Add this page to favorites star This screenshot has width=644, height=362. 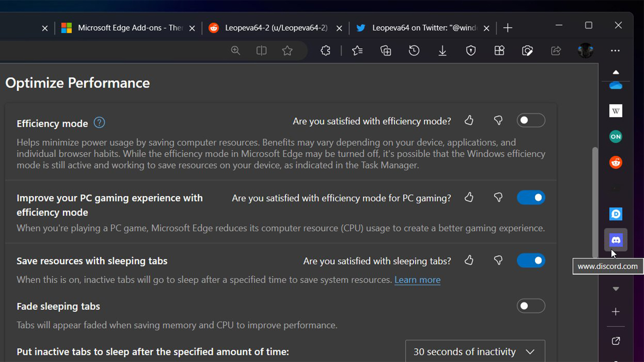(x=287, y=51)
